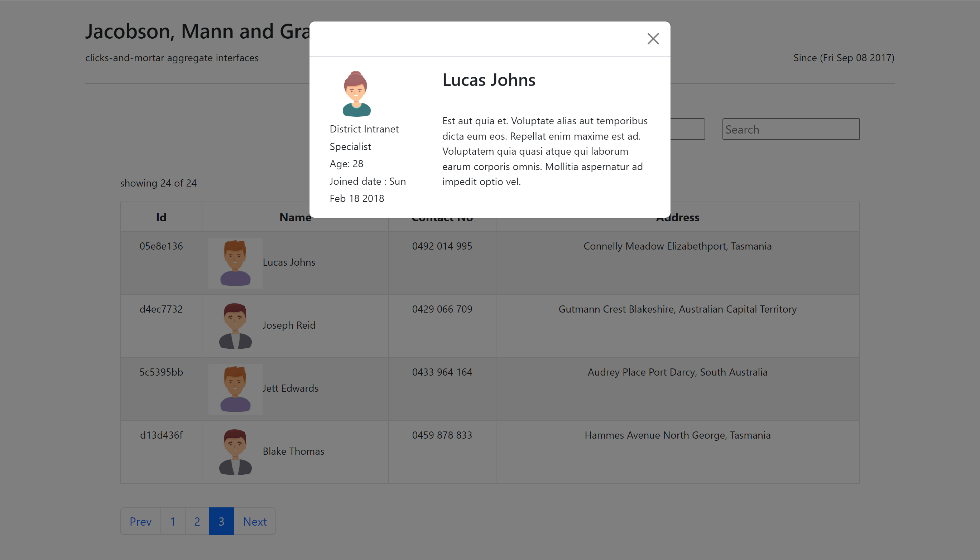Image resolution: width=980 pixels, height=560 pixels.
Task: Go to the Prev page of results
Action: click(140, 521)
